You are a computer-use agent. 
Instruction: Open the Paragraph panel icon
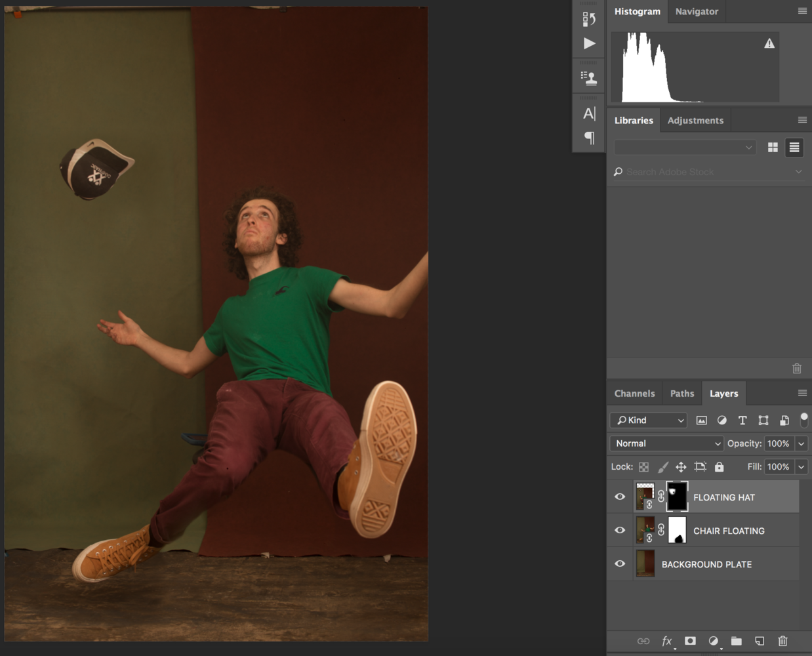pyautogui.click(x=588, y=138)
